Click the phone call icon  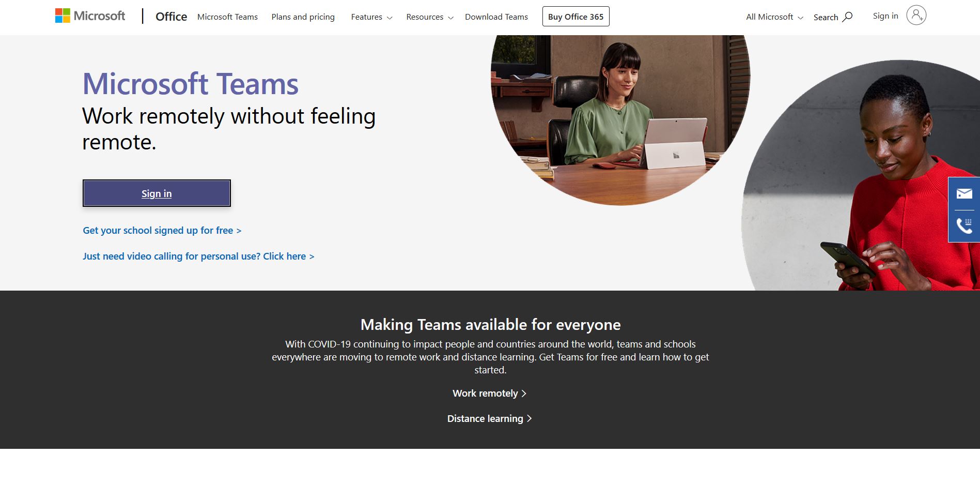964,226
